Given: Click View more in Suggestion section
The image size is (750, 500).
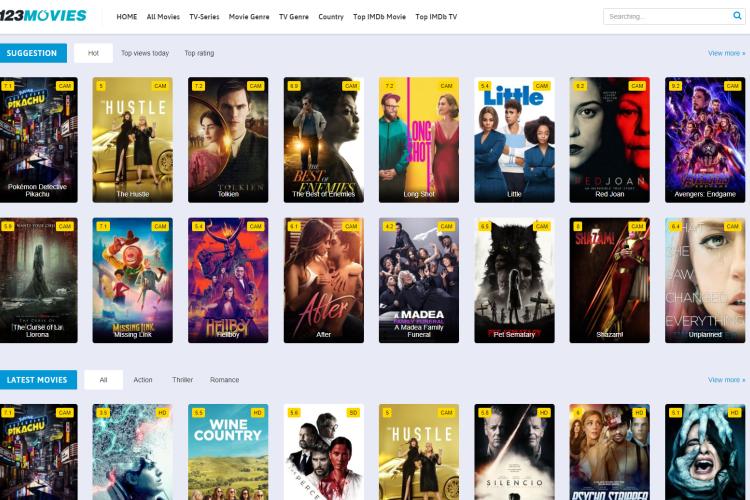Looking at the screenshot, I should tap(727, 53).
